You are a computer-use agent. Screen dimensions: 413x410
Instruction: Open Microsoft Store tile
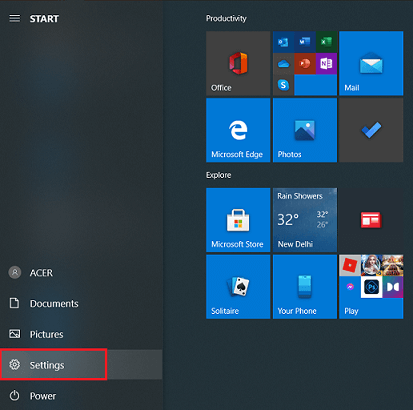238,220
